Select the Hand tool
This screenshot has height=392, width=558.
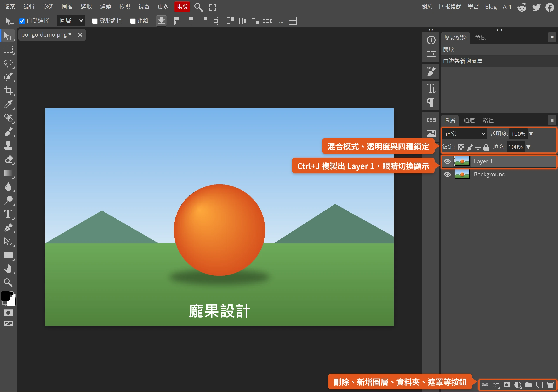pos(8,269)
